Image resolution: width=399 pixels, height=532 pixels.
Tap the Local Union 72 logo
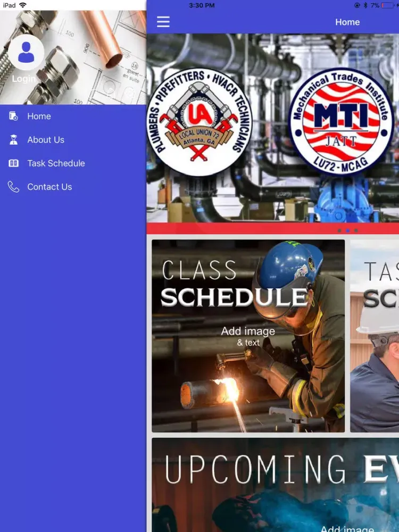pyautogui.click(x=199, y=122)
